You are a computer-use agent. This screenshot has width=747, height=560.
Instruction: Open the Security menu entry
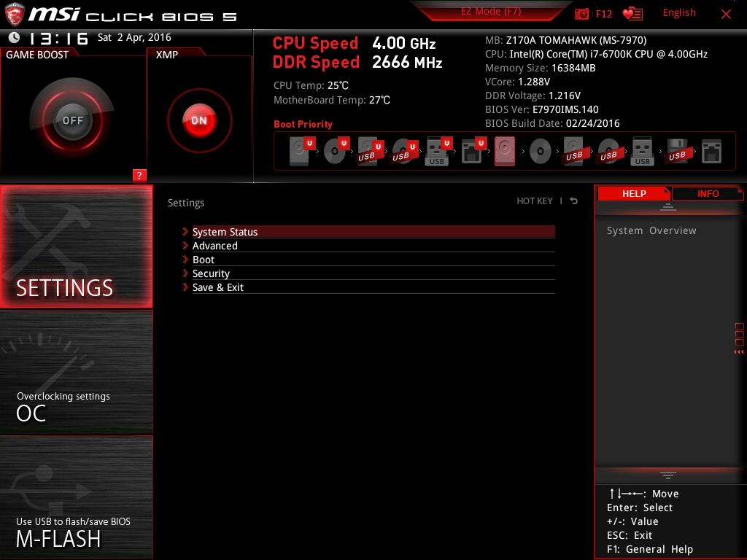tap(373, 273)
